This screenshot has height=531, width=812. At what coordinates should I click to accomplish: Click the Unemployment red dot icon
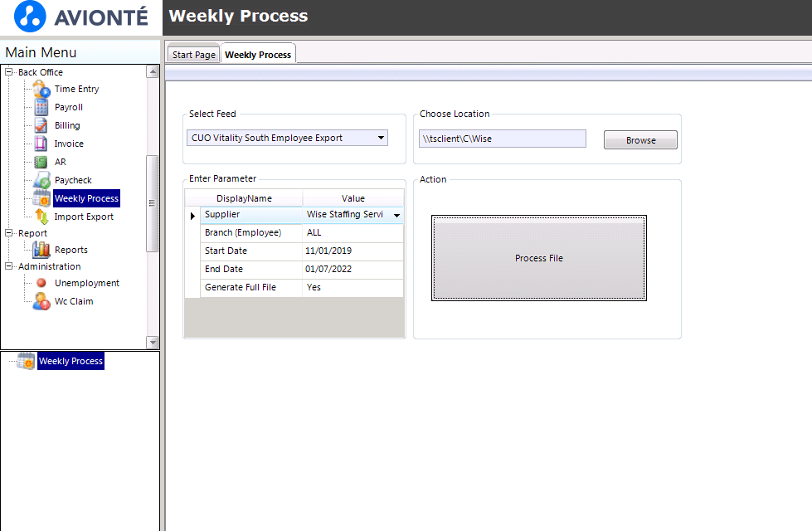click(41, 283)
